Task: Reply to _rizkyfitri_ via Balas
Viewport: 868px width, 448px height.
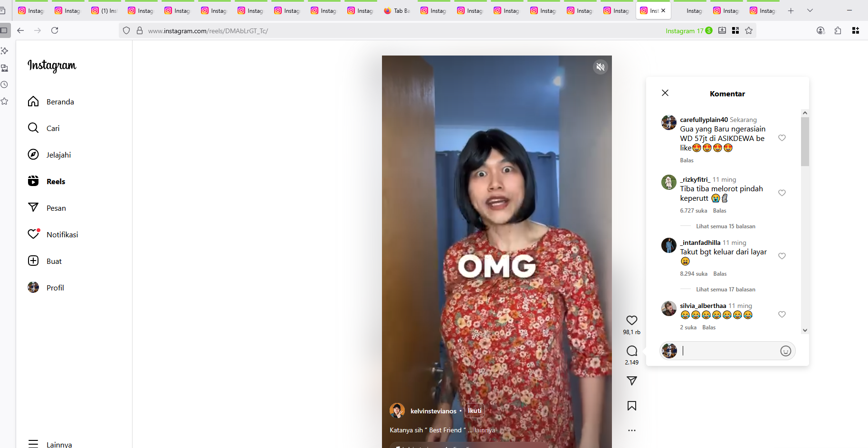Action: pos(719,211)
